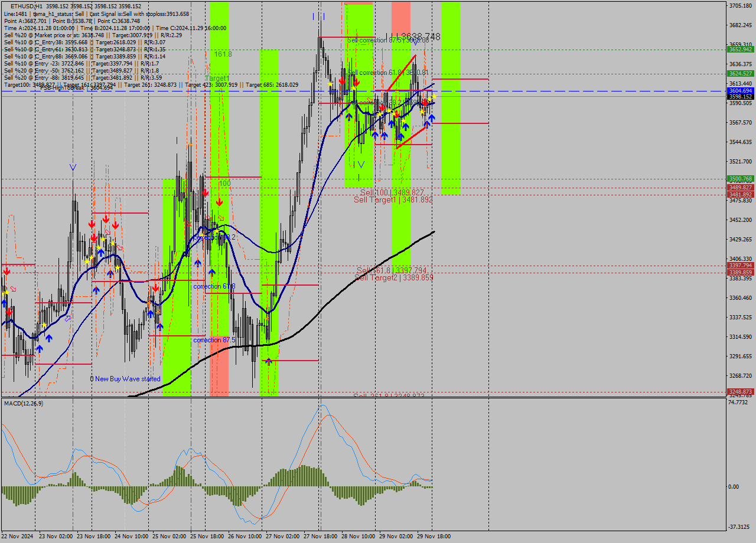Click the 29 Nov 18:00 date label on time axis
This screenshot has width=756, height=543.
pos(433,535)
